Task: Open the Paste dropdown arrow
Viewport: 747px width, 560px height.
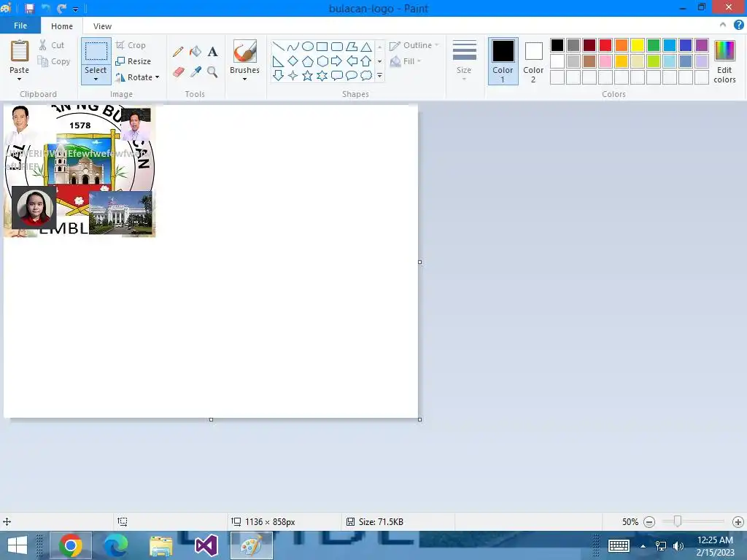Action: pos(19,79)
